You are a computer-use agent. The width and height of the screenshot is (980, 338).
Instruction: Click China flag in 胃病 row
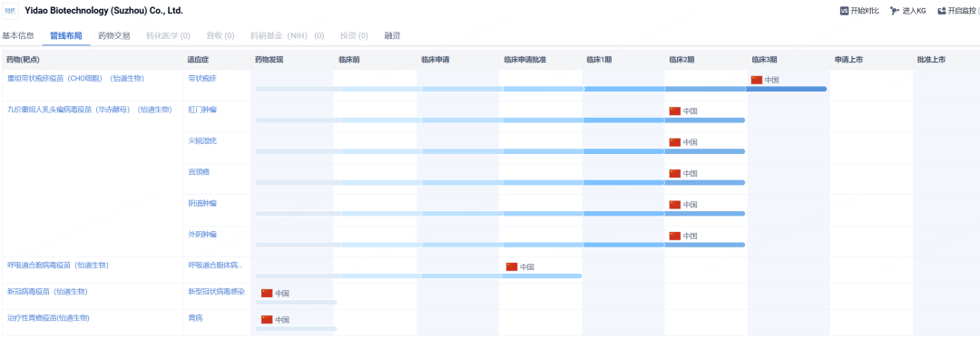point(267,319)
